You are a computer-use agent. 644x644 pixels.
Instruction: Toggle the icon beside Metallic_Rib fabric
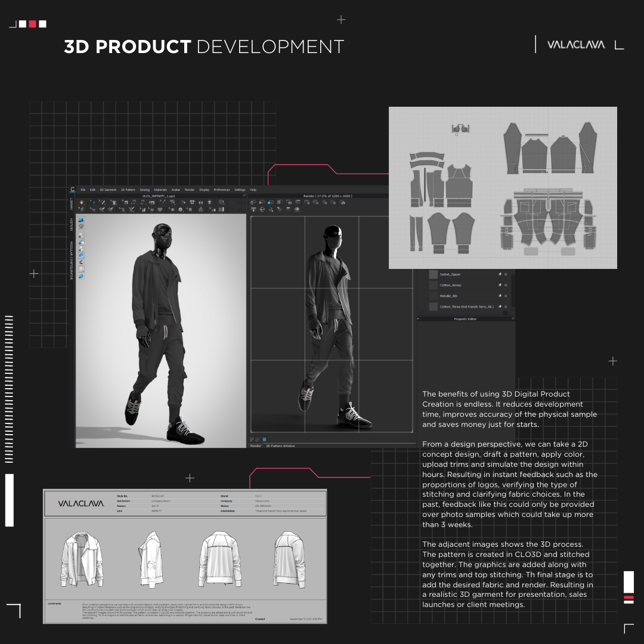click(x=500, y=296)
